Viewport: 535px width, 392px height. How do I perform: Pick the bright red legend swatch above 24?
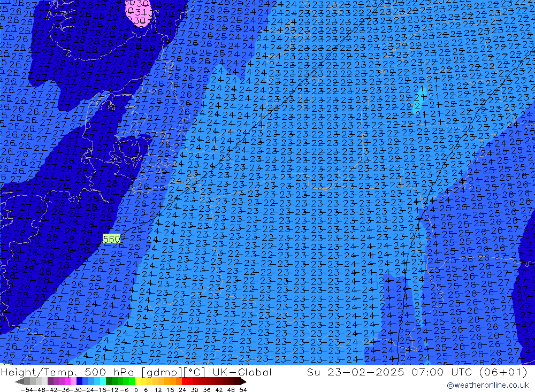(185, 381)
